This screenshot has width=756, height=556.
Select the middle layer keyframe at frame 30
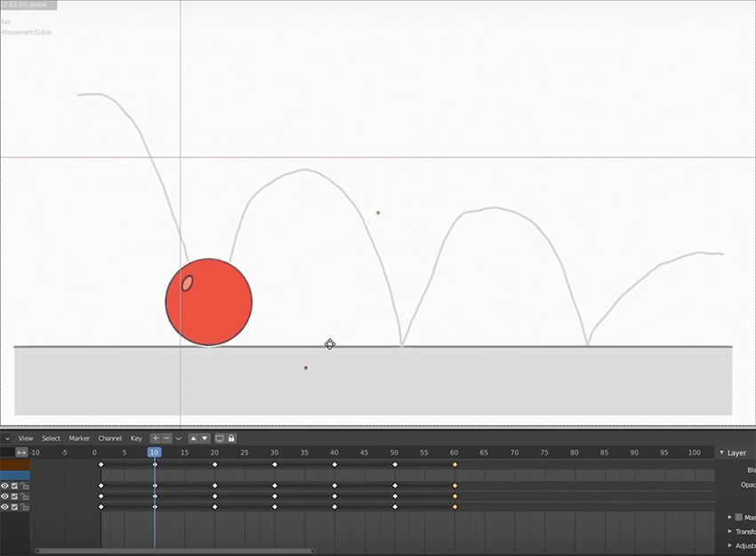(275, 496)
